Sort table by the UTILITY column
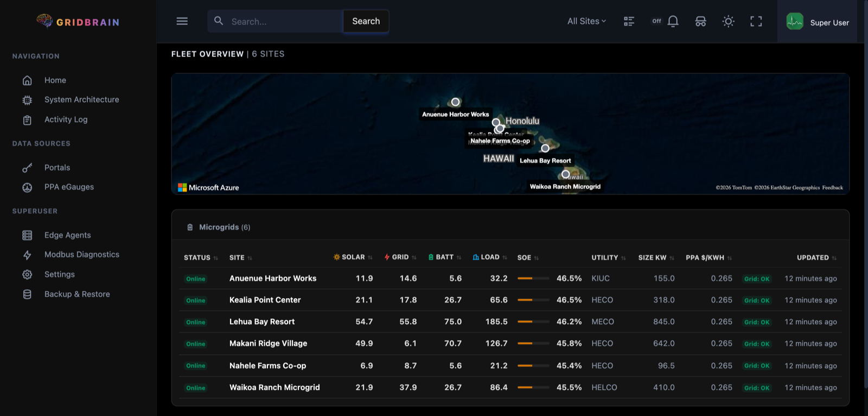The width and height of the screenshot is (868, 416). [609, 257]
